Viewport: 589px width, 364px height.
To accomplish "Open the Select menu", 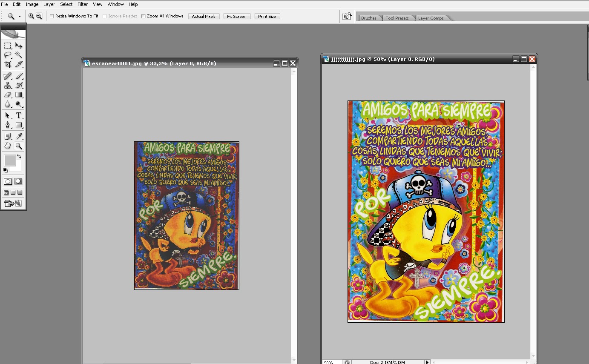I will click(66, 4).
